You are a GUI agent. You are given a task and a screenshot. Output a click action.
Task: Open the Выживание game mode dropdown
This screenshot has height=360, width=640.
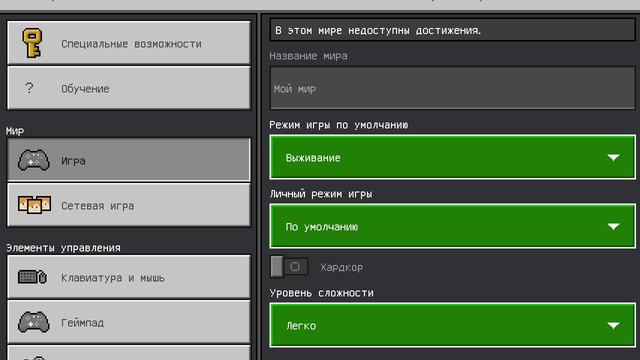click(x=452, y=158)
